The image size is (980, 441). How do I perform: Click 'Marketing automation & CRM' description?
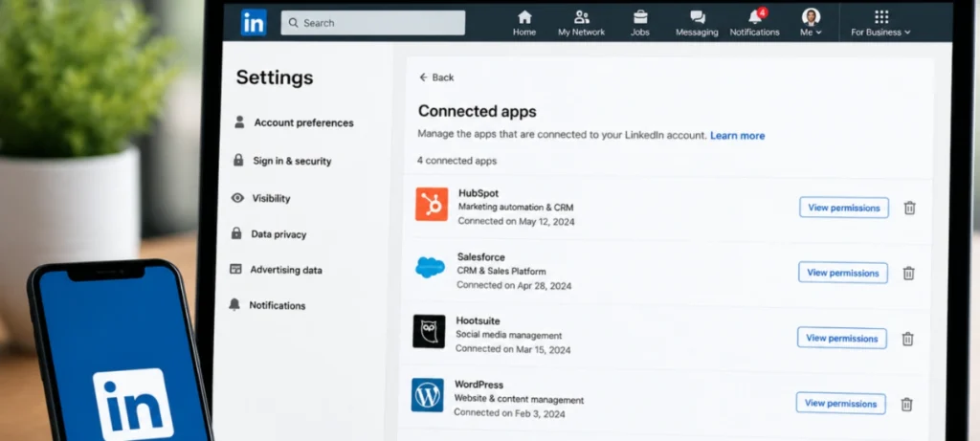[516, 208]
